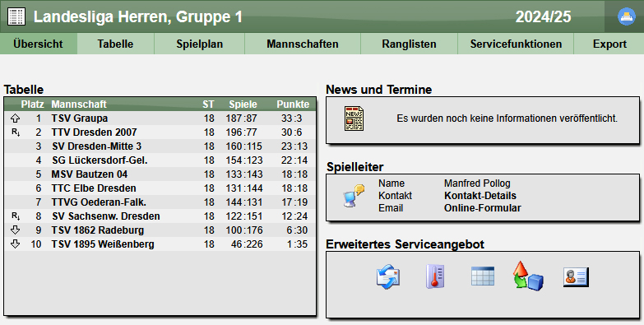Click the 6:30 points value
This screenshot has width=644, height=325.
coord(298,230)
